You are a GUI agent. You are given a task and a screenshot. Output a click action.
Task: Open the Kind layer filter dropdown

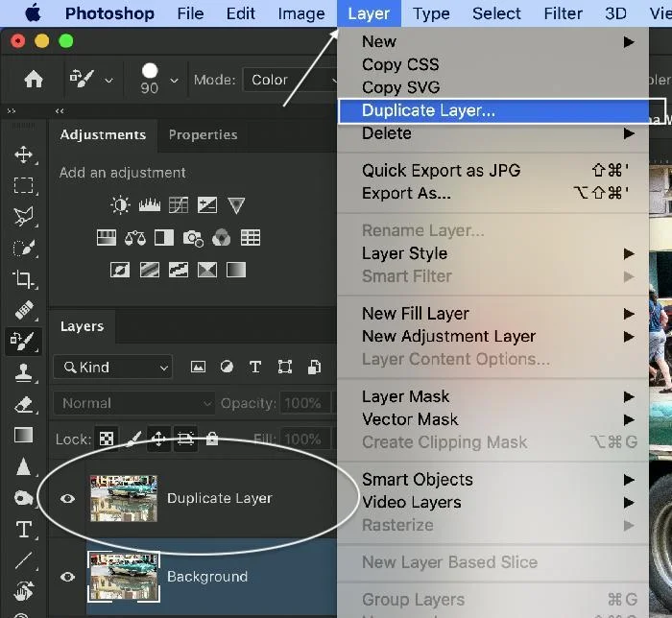113,368
